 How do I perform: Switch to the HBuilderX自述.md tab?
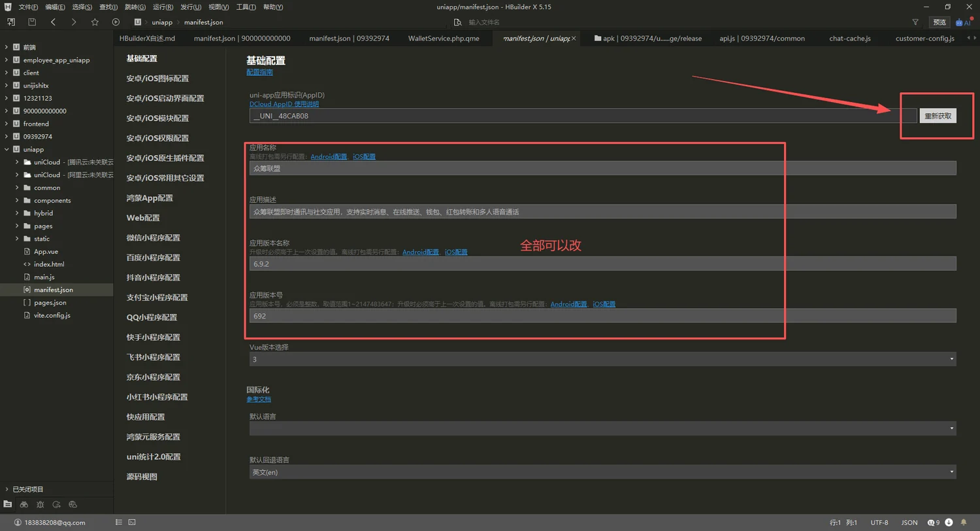[147, 39]
